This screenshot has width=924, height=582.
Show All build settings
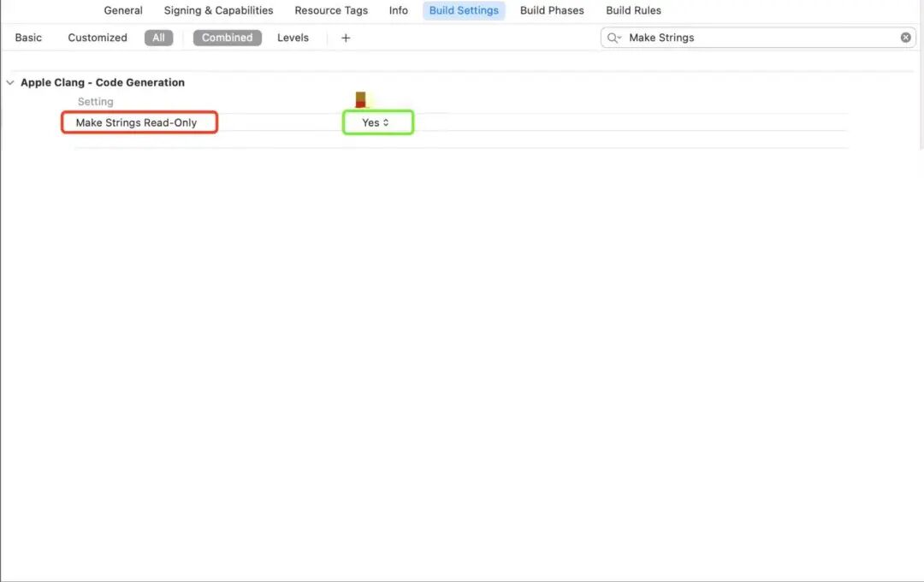158,38
